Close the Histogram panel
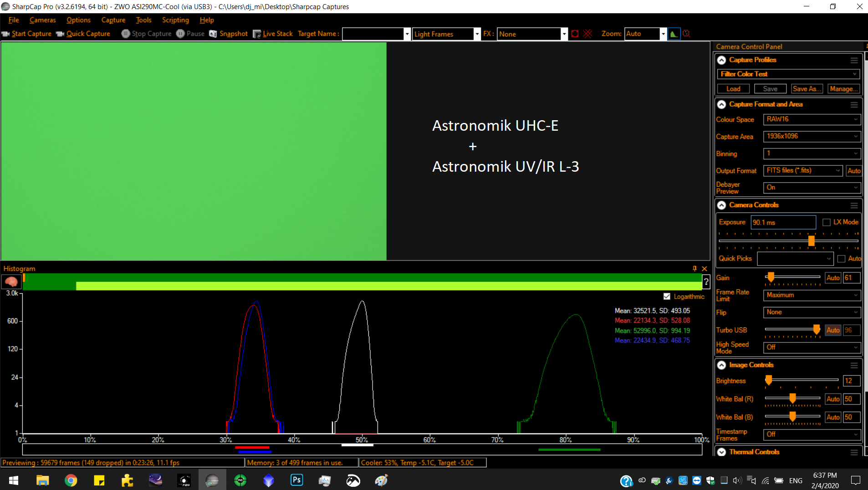Viewport: 868px width, 490px height. 705,269
